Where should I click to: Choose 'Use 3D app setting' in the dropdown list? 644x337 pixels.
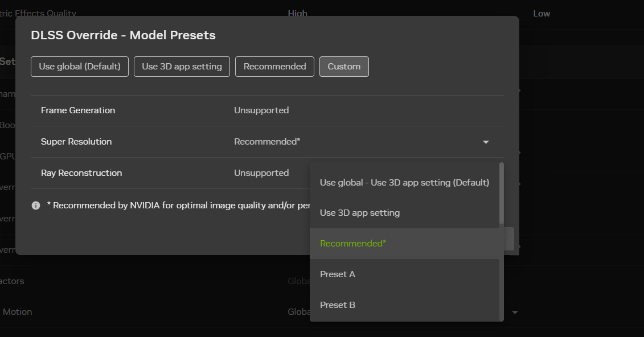click(360, 213)
